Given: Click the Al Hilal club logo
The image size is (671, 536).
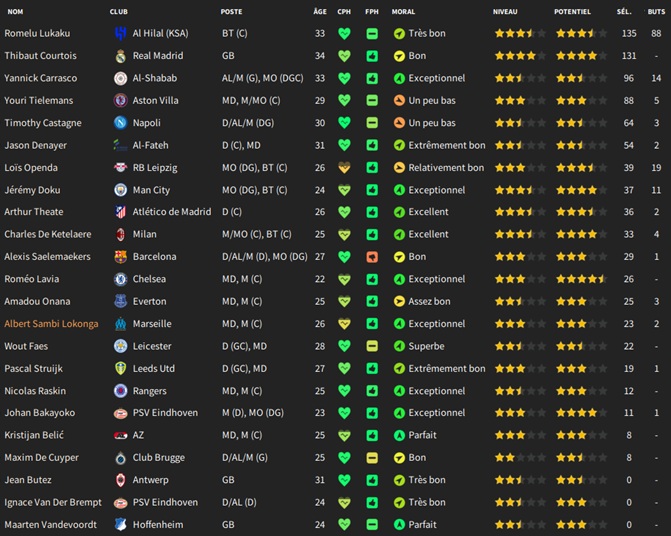Looking at the screenshot, I should [121, 33].
